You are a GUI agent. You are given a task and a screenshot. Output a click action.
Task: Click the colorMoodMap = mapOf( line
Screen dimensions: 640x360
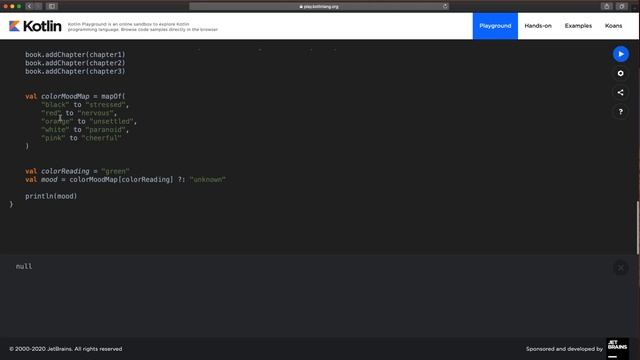point(75,96)
